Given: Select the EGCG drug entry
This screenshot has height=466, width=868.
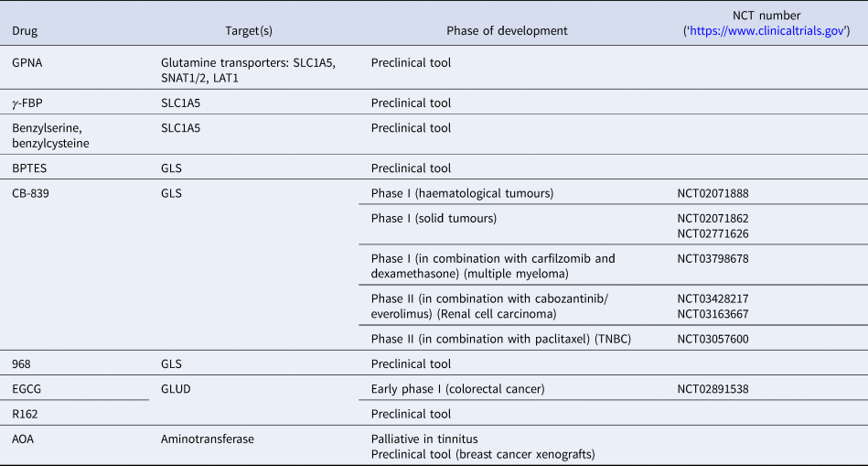Looking at the screenshot, I should pyautogui.click(x=27, y=389).
